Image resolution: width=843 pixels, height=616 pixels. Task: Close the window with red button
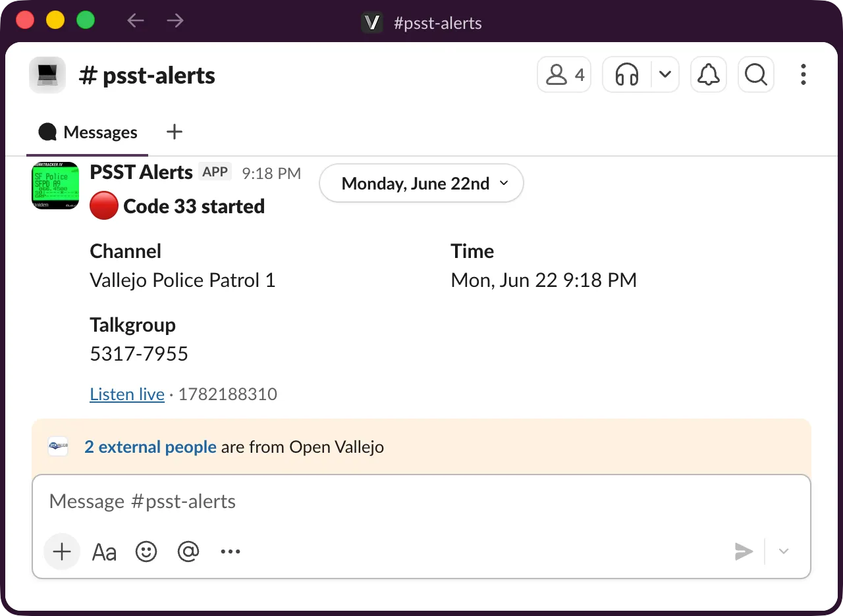[25, 20]
